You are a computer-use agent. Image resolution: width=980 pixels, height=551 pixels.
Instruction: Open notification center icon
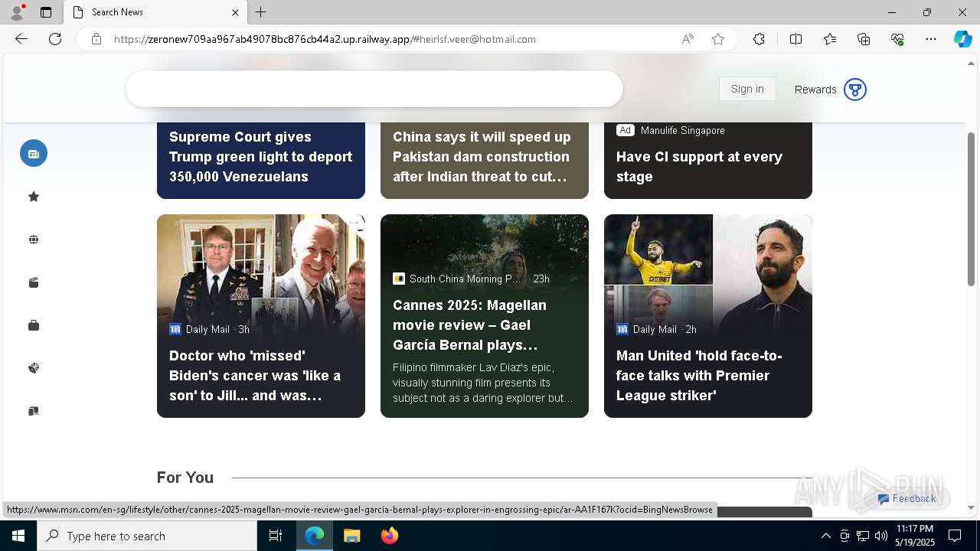tap(955, 536)
